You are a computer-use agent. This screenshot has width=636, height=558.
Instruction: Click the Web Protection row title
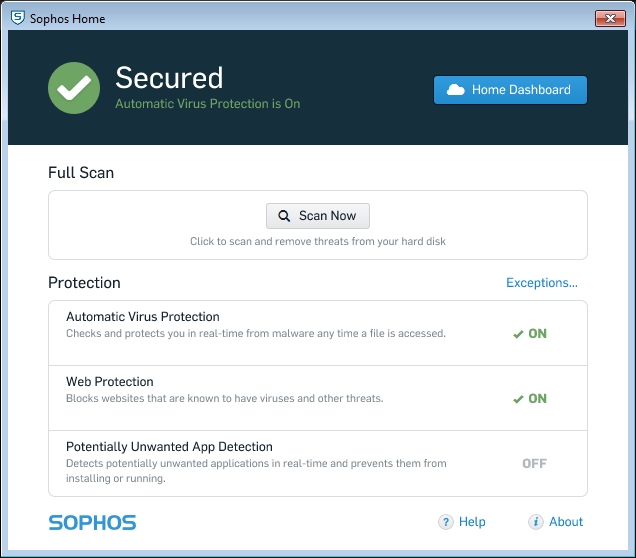click(110, 382)
